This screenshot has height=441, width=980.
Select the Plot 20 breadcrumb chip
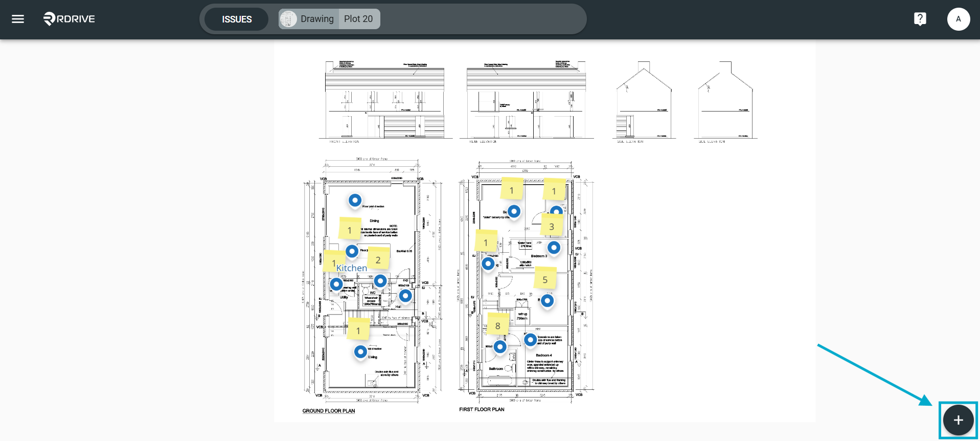tap(359, 19)
